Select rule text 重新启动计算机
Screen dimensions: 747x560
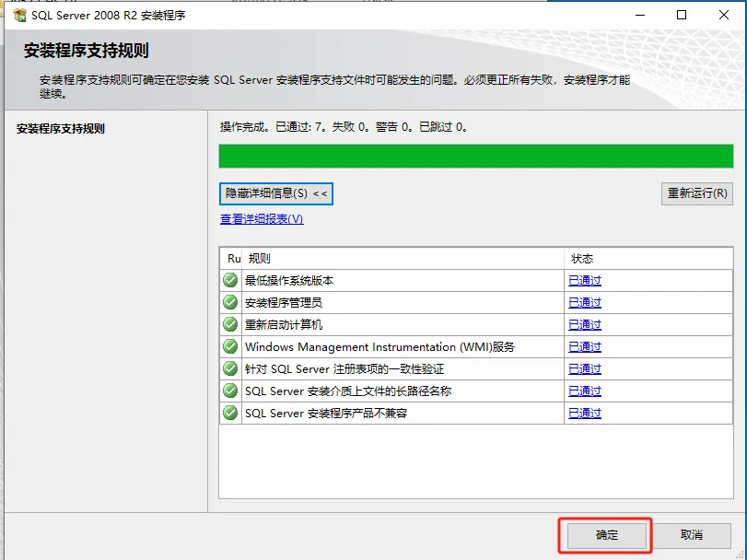(x=284, y=325)
